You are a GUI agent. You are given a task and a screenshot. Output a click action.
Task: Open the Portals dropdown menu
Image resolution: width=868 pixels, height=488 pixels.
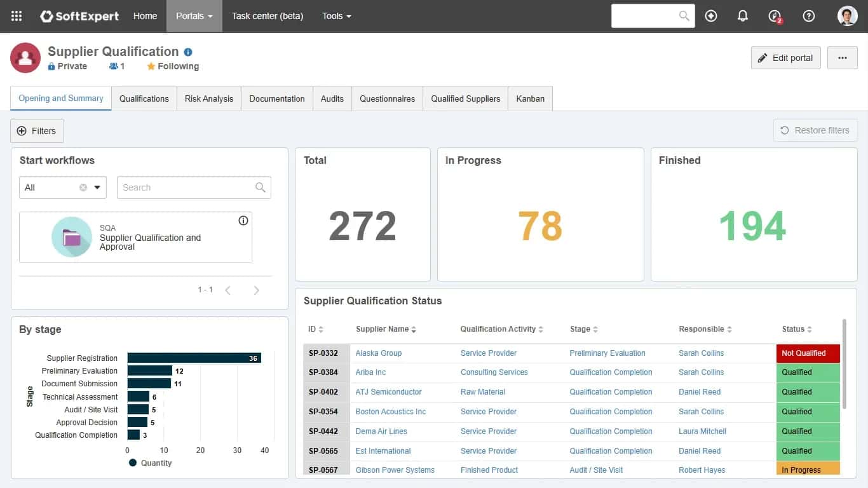194,16
